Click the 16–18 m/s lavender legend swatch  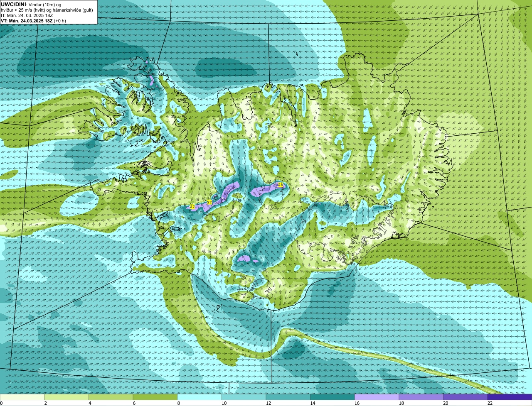pos(377,397)
